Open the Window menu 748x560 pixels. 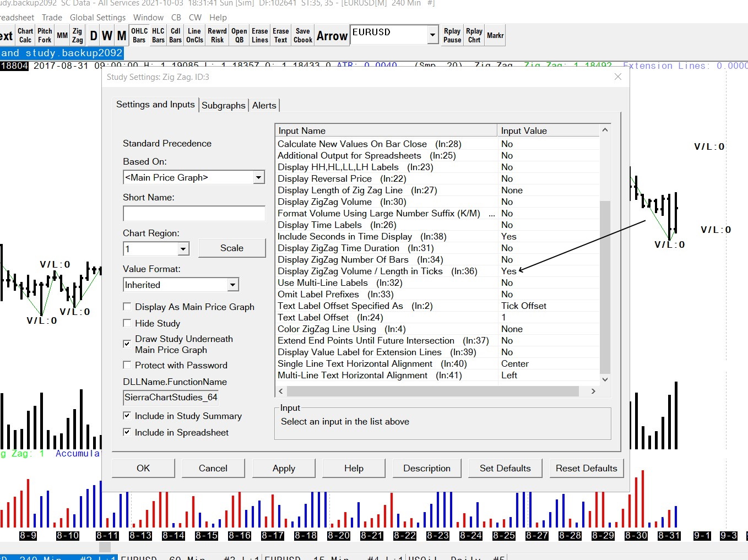149,17
